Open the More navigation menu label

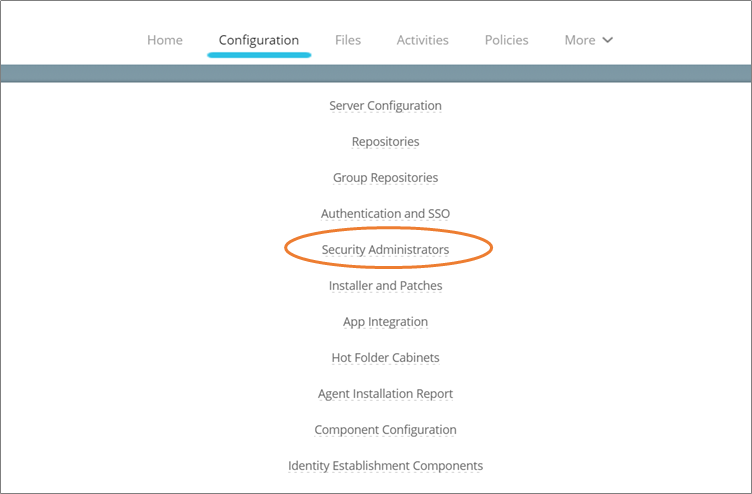click(580, 40)
